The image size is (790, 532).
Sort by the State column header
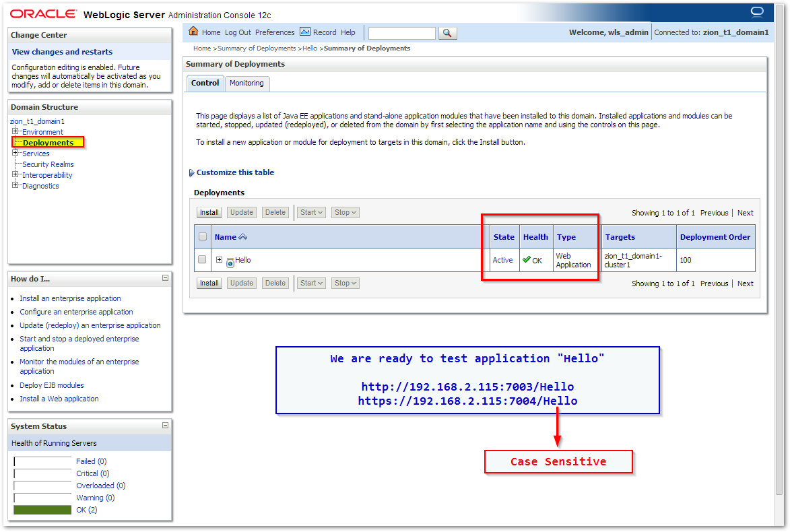(504, 237)
